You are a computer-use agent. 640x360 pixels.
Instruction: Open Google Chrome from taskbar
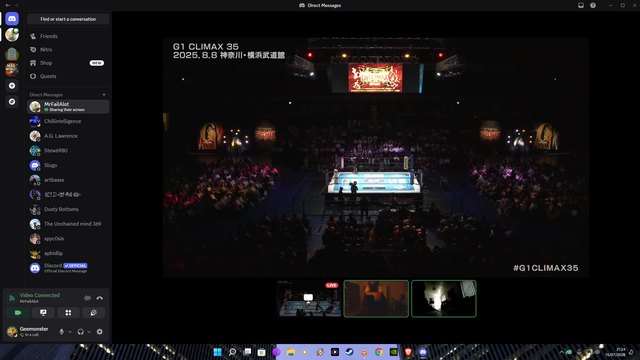pos(379,352)
